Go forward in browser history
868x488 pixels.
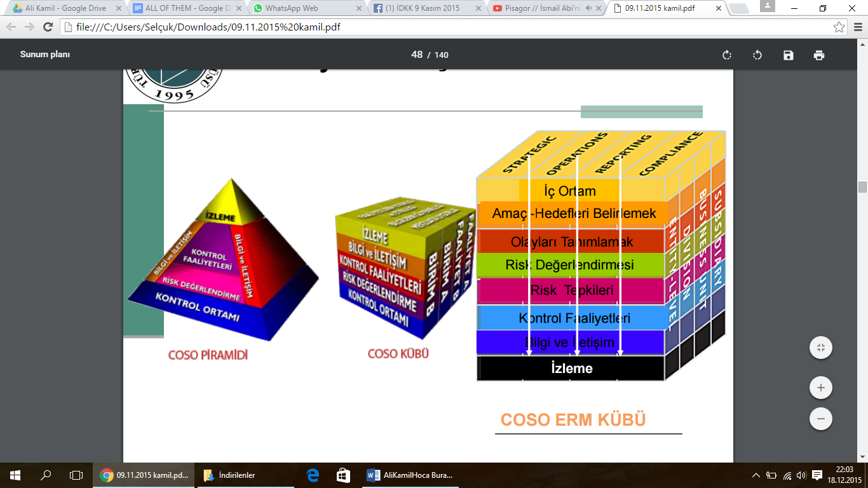pyautogui.click(x=29, y=27)
